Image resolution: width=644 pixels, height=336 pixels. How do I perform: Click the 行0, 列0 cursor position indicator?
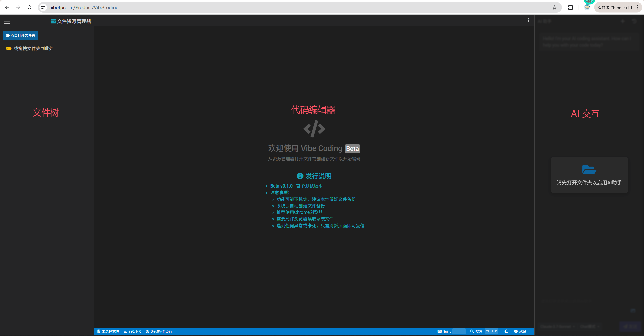tap(133, 331)
